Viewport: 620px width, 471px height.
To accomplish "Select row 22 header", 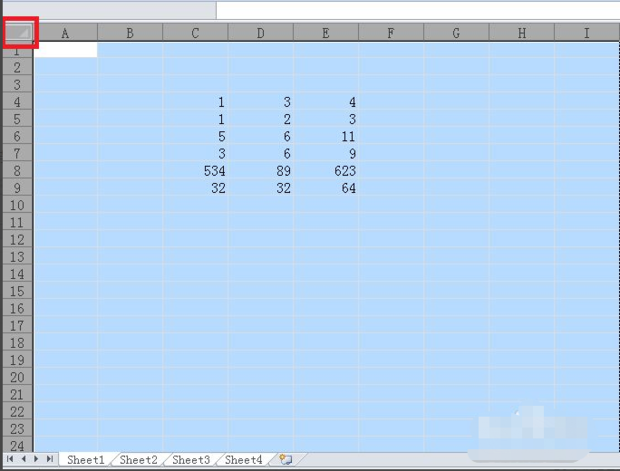I will pyautogui.click(x=17, y=411).
